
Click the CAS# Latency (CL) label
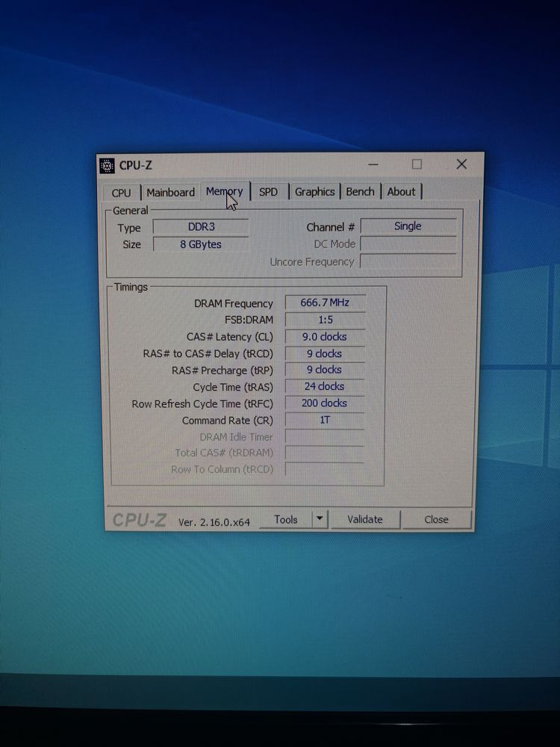(x=229, y=338)
